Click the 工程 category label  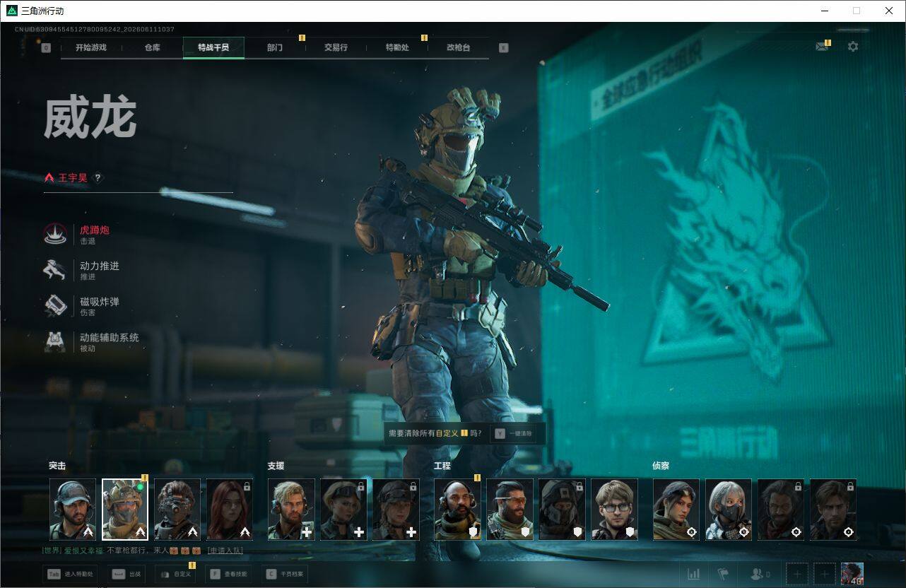pos(442,466)
